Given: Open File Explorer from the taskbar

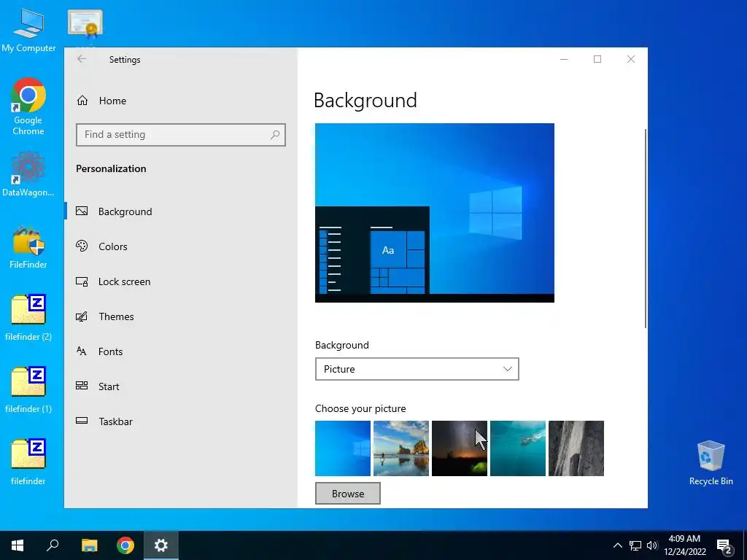Looking at the screenshot, I should tap(89, 545).
